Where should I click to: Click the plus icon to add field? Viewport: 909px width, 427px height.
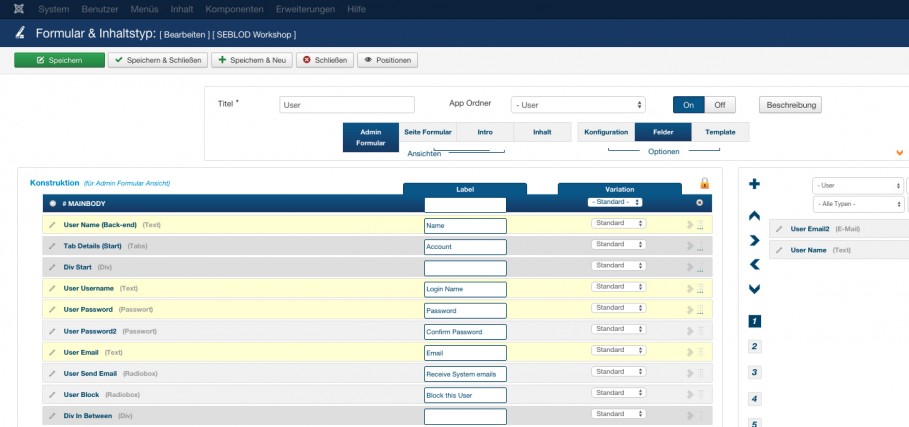click(754, 184)
